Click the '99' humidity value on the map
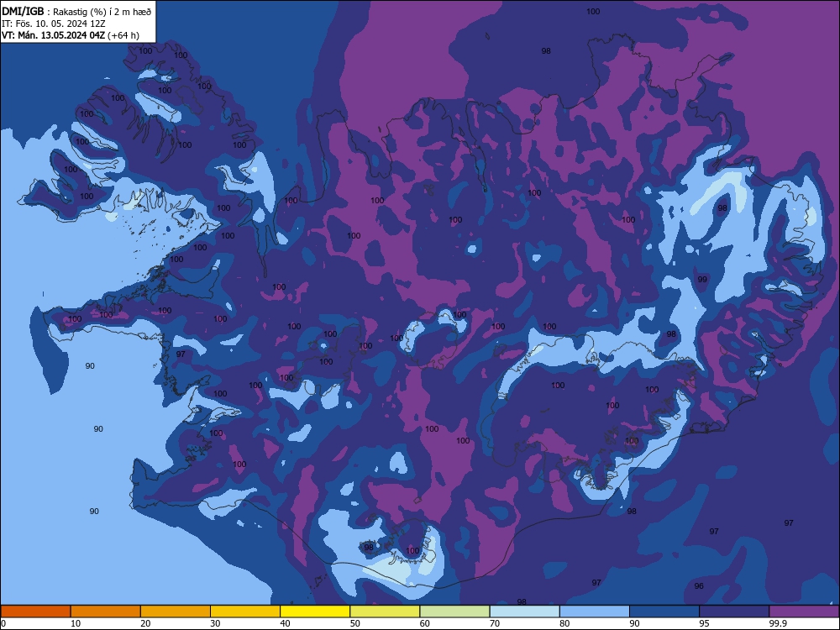Screen dimensions: 840x630 tap(702, 280)
